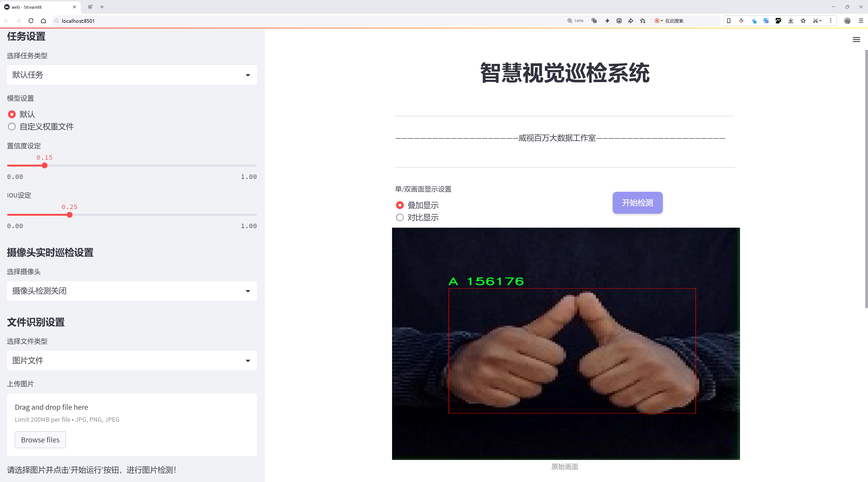Open the scissors screenshot tool dropdown

tap(817, 21)
